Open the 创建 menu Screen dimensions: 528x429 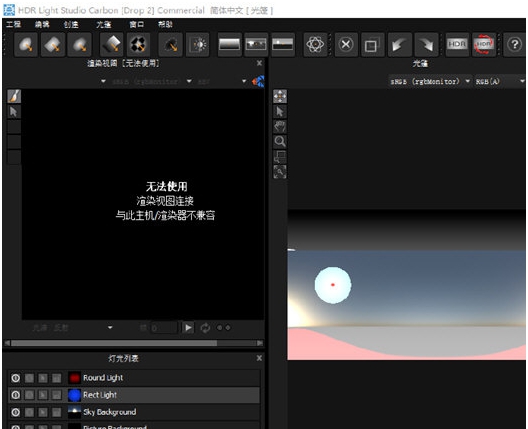coord(71,25)
